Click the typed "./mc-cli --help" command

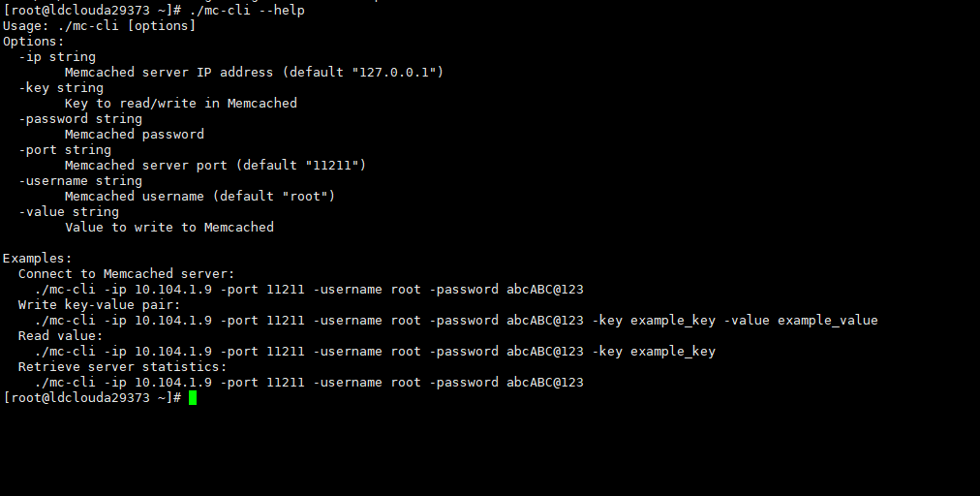(x=246, y=10)
